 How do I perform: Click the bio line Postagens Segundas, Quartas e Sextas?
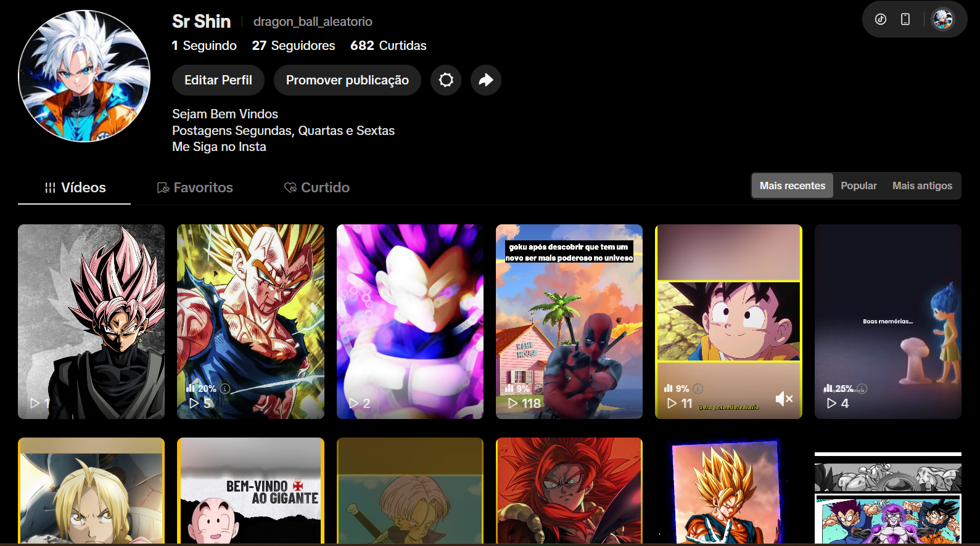pyautogui.click(x=283, y=131)
